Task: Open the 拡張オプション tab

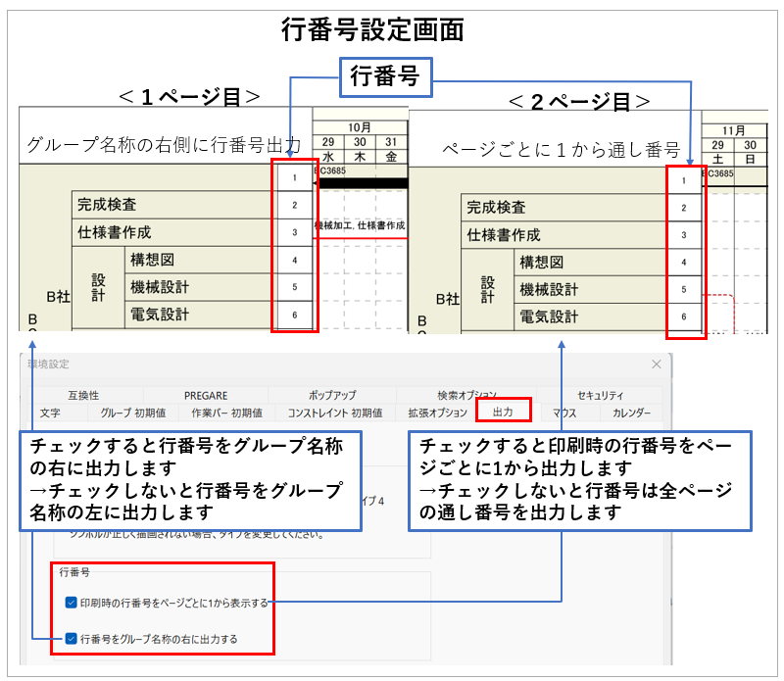Action: [x=438, y=413]
